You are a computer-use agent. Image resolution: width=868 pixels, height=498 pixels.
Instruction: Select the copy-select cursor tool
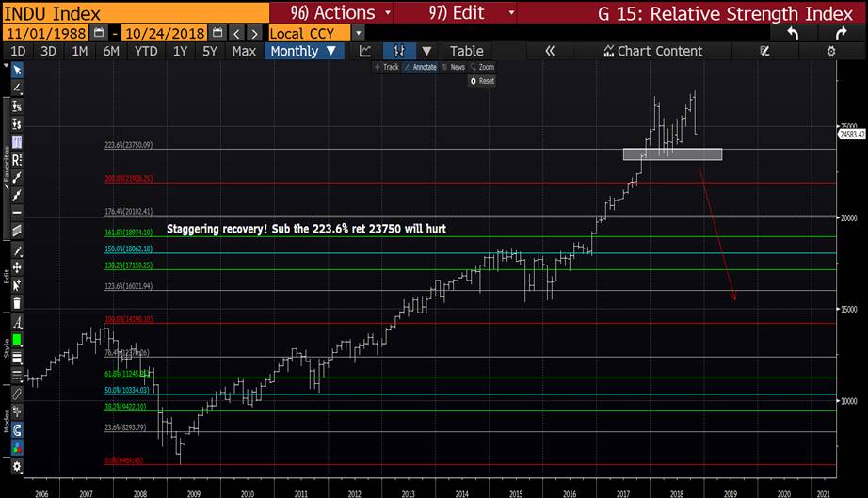[x=17, y=285]
